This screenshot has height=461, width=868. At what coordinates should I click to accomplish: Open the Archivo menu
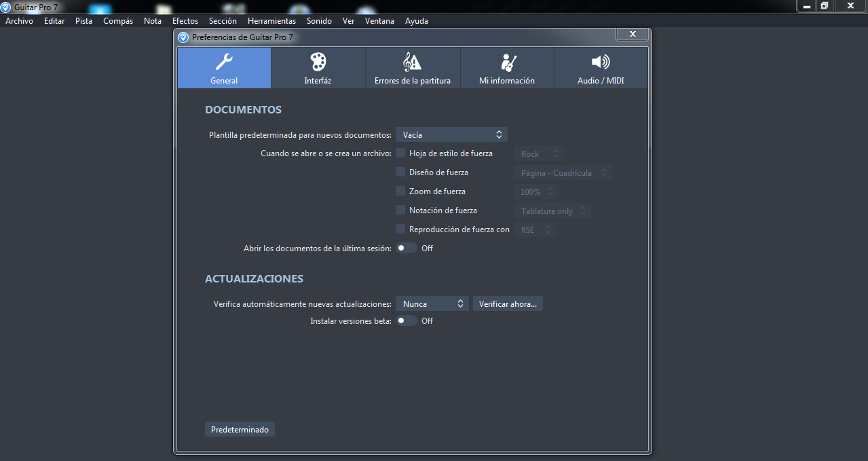(19, 21)
